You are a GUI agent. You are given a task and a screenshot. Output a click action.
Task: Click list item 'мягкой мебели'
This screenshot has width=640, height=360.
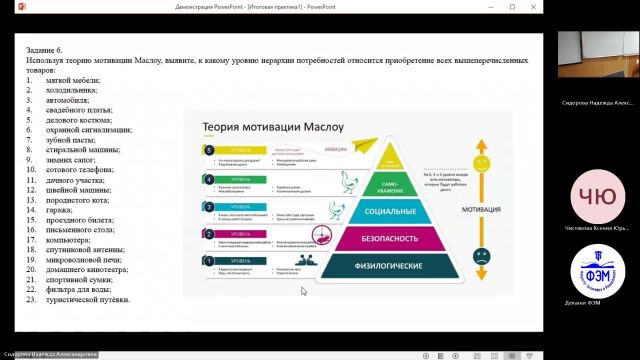73,80
